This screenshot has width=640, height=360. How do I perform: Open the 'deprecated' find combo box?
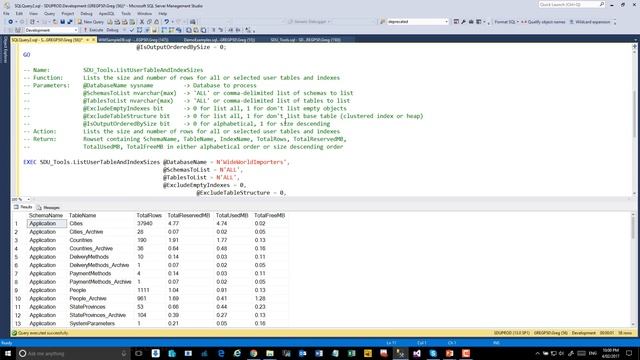(417, 22)
